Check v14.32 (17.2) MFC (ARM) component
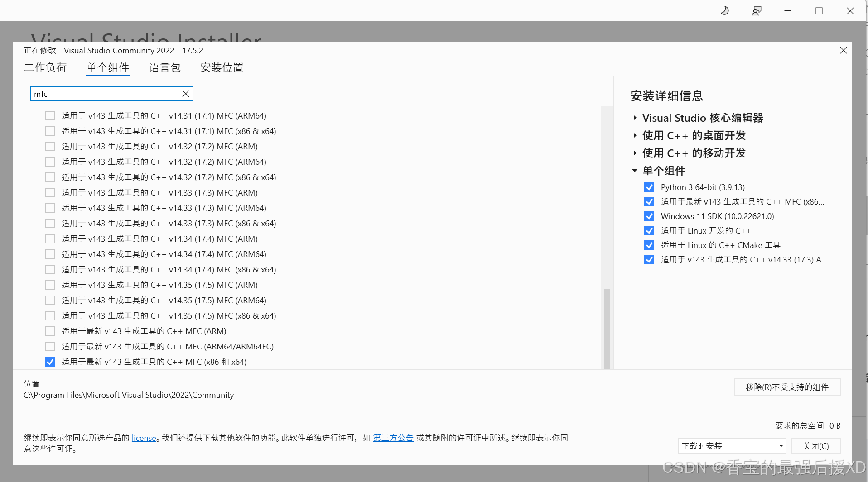The height and width of the screenshot is (482, 868). 50,147
